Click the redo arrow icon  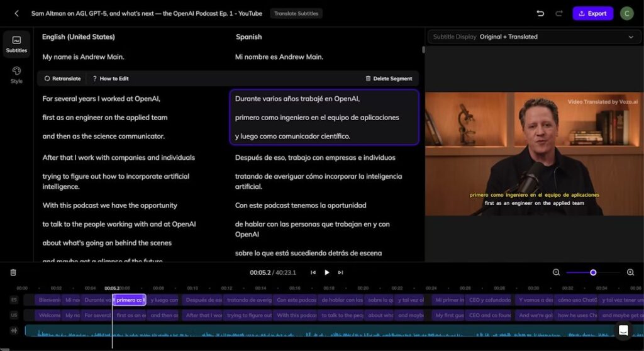(558, 13)
